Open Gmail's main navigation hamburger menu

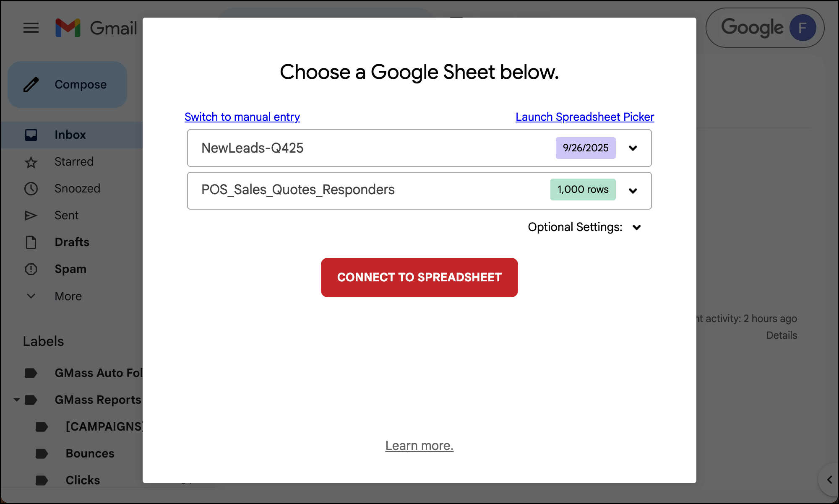31,28
